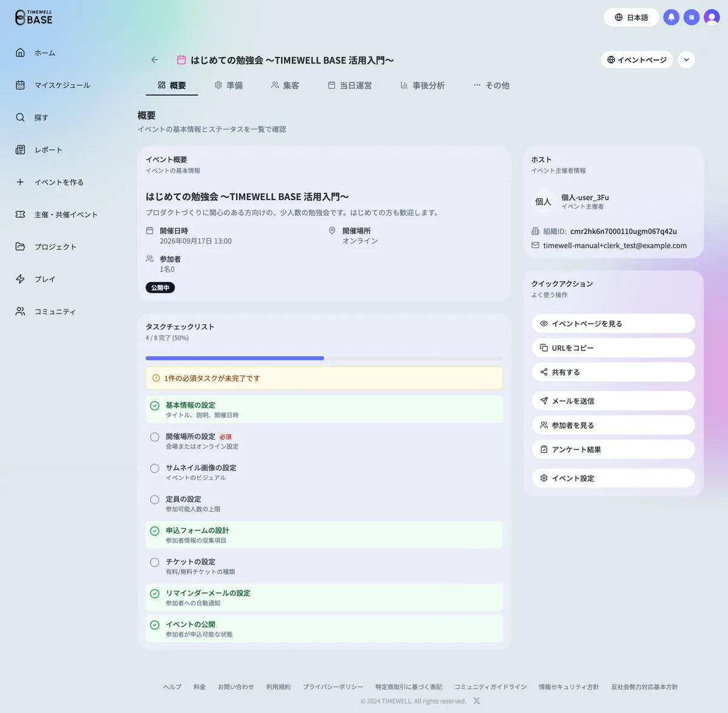
Task: Click メールを送信 quick action
Action: [613, 401]
